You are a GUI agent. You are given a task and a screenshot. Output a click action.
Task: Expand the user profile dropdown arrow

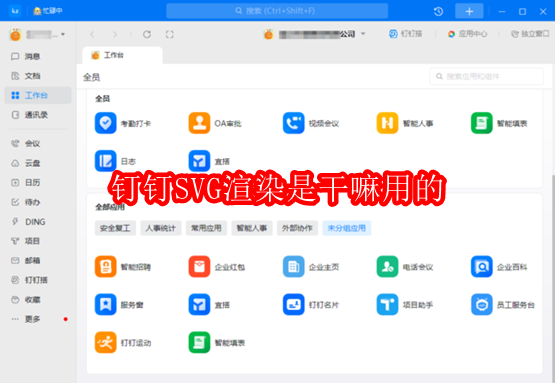click(63, 34)
